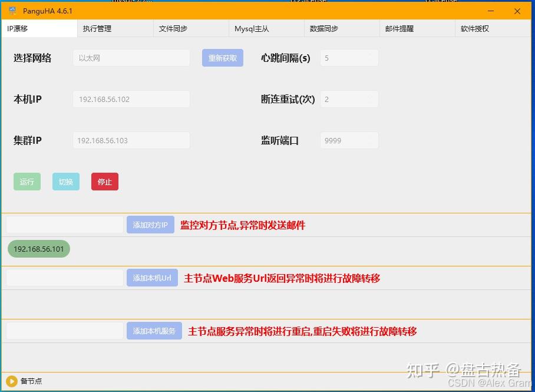Click the PanguHA app icon in title bar
This screenshot has height=392, width=535.
[x=12, y=11]
